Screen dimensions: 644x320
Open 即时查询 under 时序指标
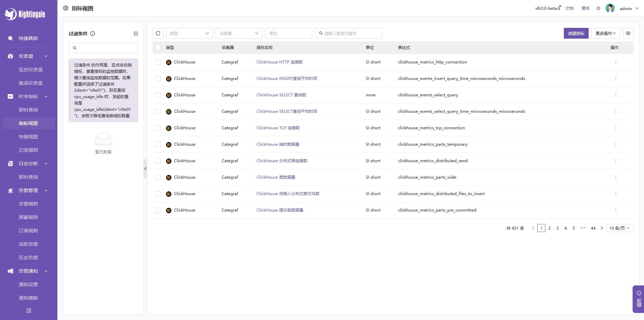[29, 110]
